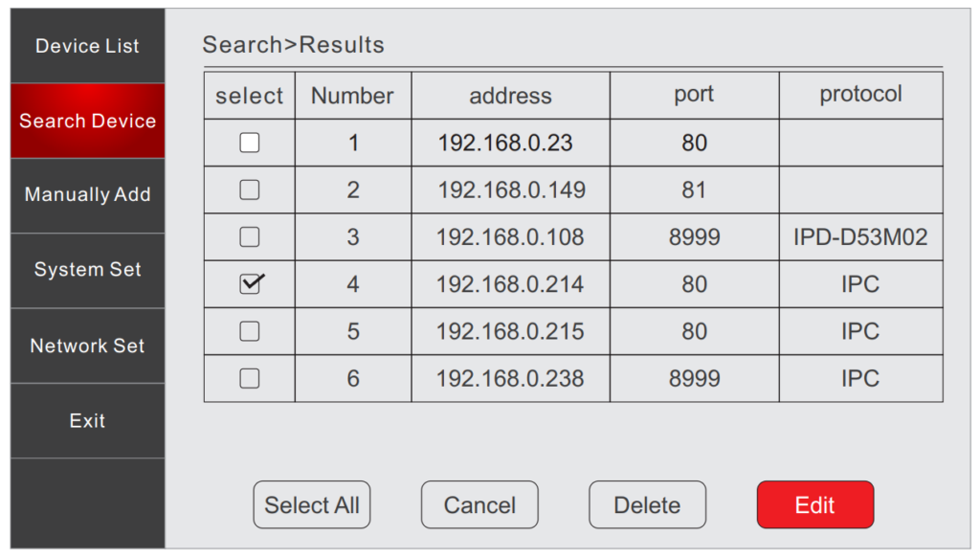Open the Device List menu
This screenshot has width=980, height=558.
pyautogui.click(x=87, y=46)
